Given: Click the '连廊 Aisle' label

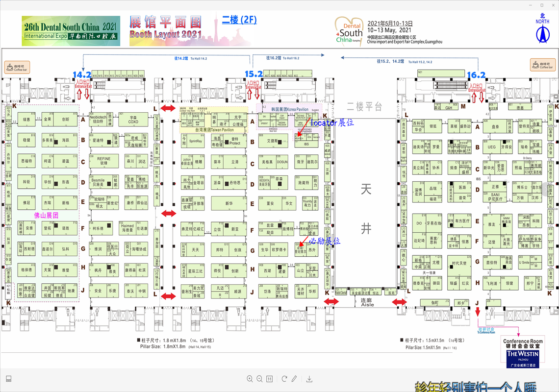Looking at the screenshot, I should [x=368, y=302].
